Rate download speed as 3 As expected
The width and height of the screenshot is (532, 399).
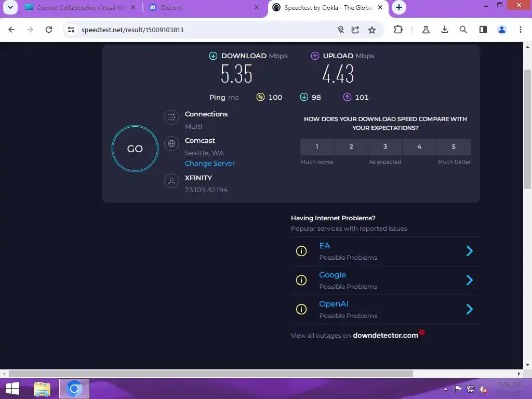point(385,147)
